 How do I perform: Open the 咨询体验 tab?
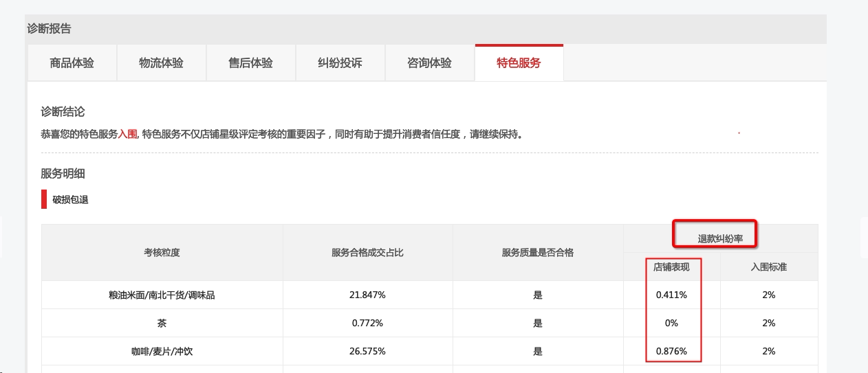(429, 63)
